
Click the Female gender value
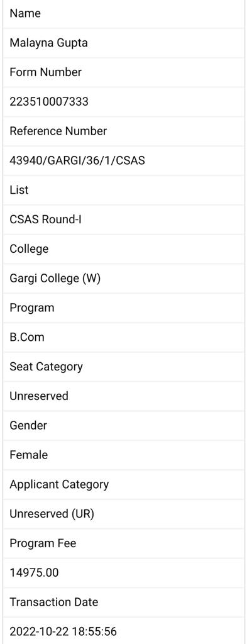coord(28,455)
